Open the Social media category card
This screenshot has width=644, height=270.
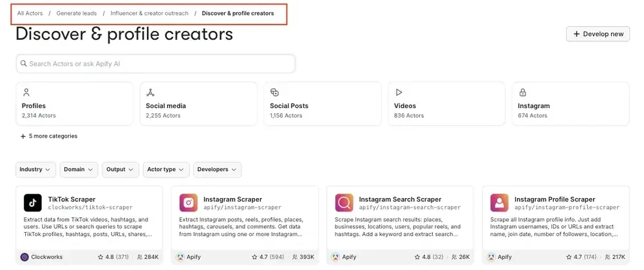click(x=198, y=104)
